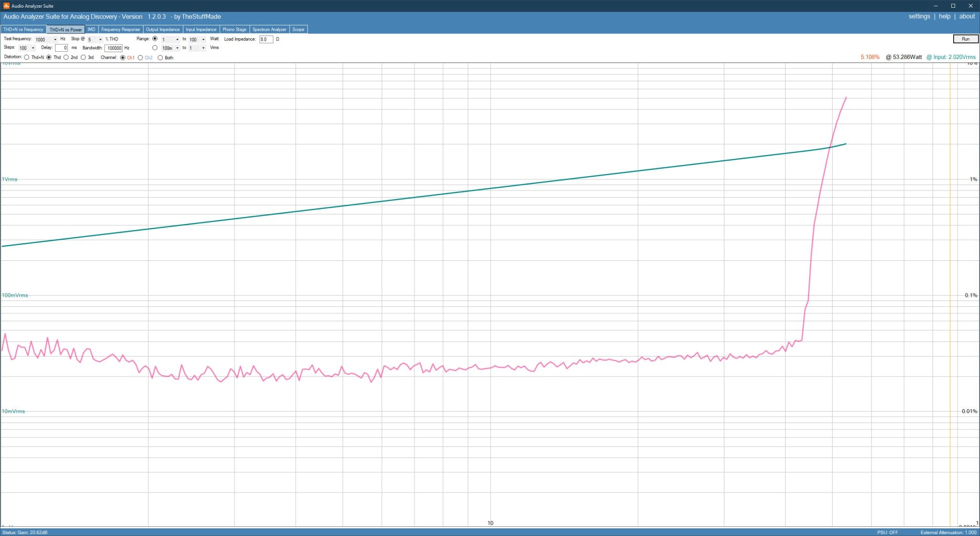
Task: Click the yellow vertical marker line
Action: 950,294
